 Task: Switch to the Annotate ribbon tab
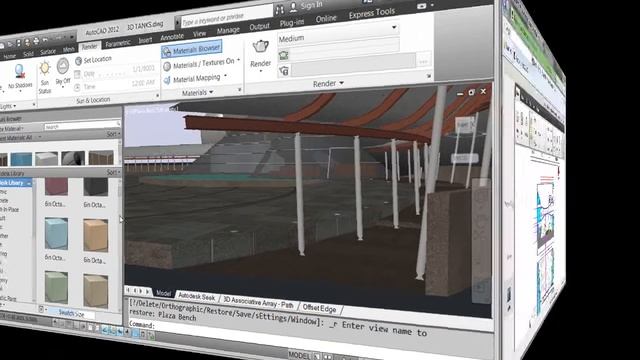click(x=172, y=37)
